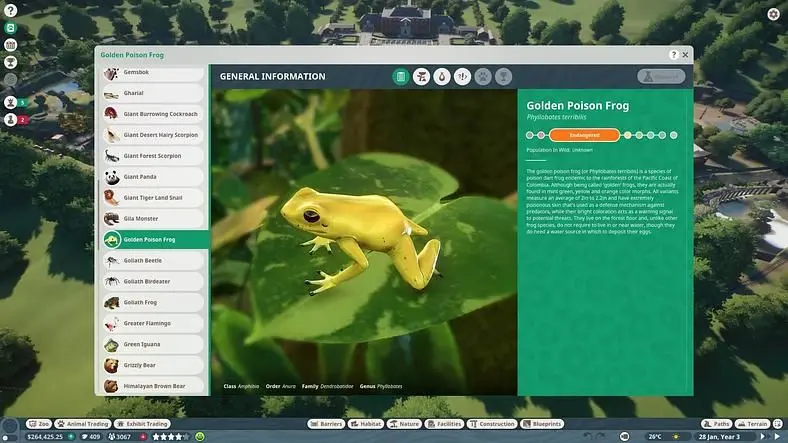Screen dimensions: 788x443
Task: Open Zoopedia window help question mark
Action: click(x=673, y=55)
